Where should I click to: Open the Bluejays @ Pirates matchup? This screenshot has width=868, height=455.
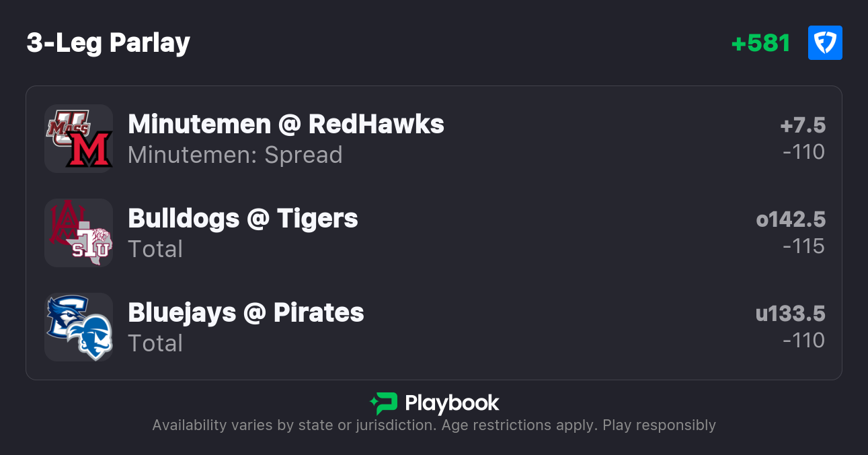pyautogui.click(x=245, y=312)
